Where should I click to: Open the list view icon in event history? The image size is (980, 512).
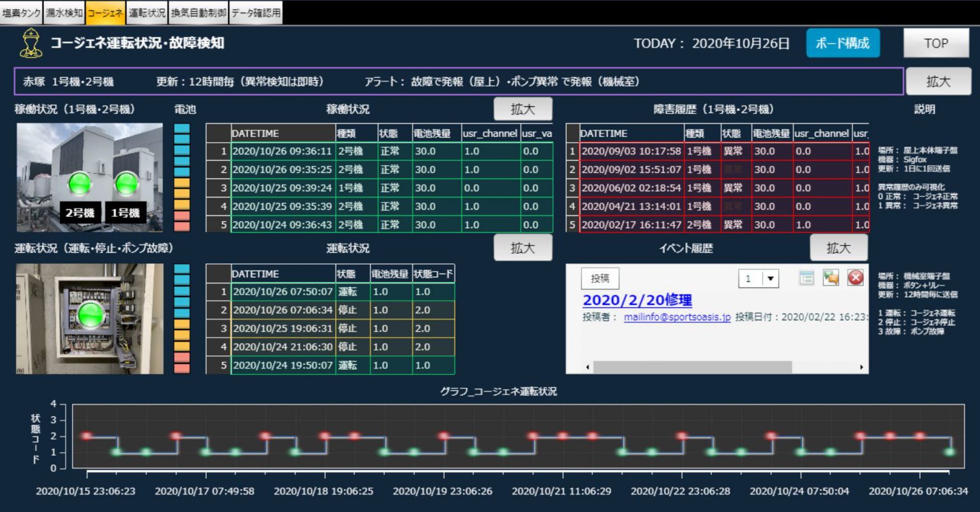tap(806, 277)
